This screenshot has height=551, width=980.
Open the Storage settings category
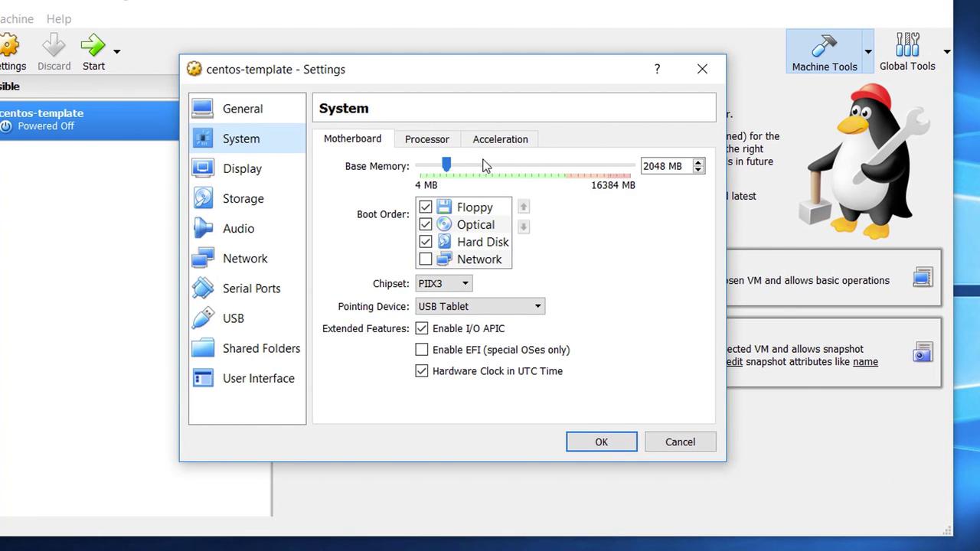243,198
